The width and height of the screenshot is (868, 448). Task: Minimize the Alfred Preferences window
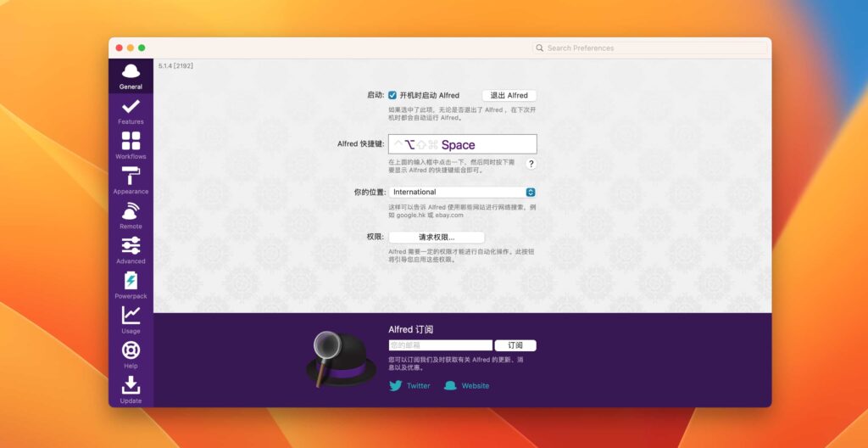(x=130, y=48)
